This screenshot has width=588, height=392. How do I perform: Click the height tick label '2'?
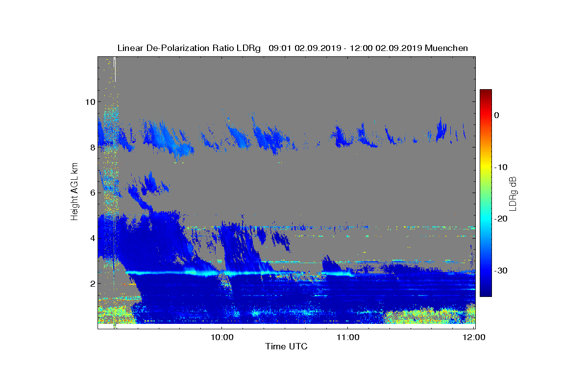coord(92,283)
